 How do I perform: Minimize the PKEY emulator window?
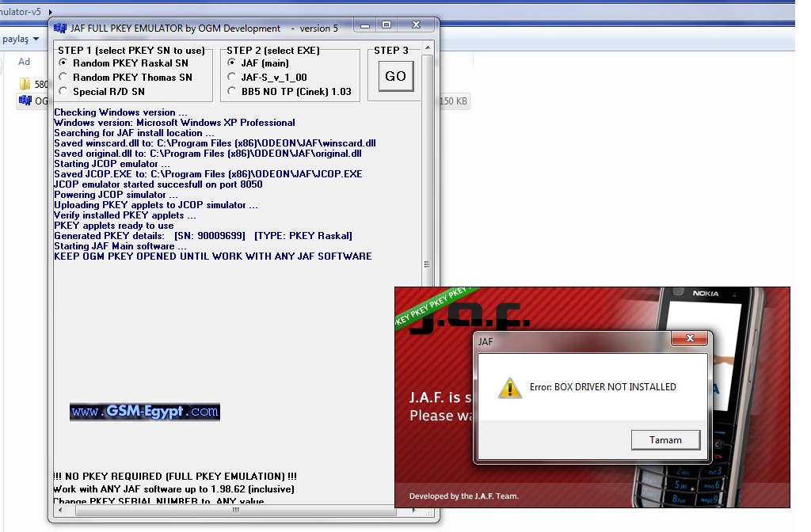(365, 25)
